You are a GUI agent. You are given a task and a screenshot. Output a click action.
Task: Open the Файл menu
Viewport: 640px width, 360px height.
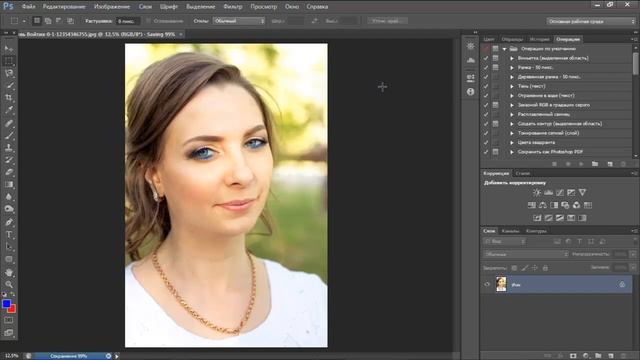[29, 7]
